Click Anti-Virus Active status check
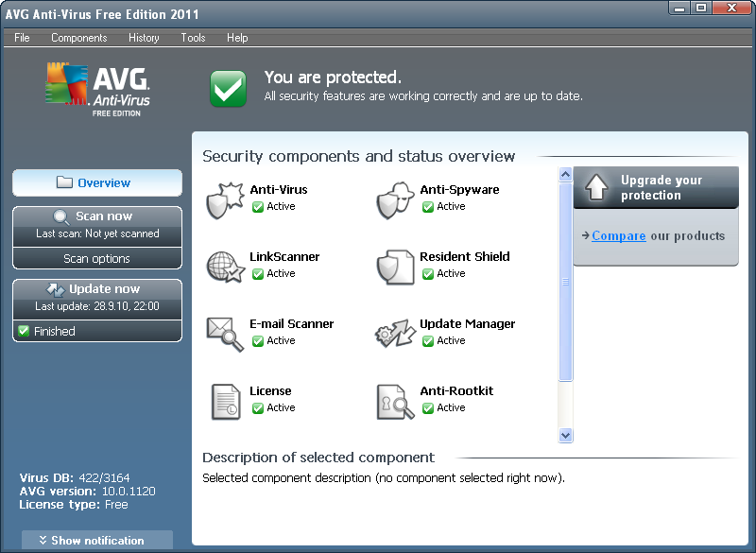Screen dimensions: 756x553 pos(258,207)
